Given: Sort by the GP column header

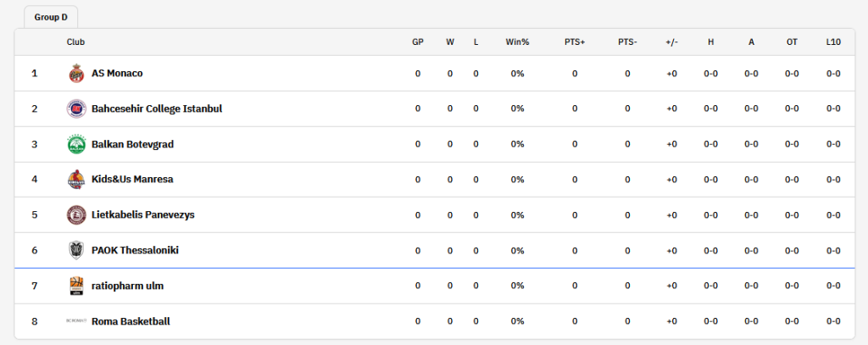Looking at the screenshot, I should [418, 42].
